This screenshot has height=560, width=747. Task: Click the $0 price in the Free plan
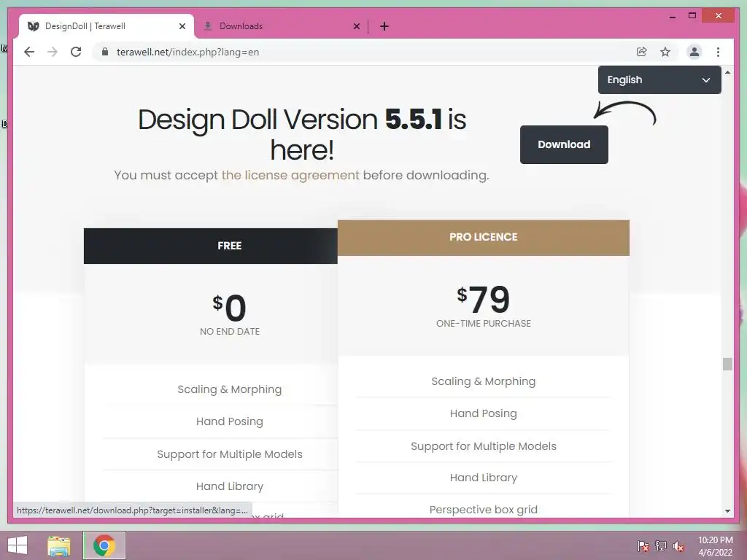[230, 308]
